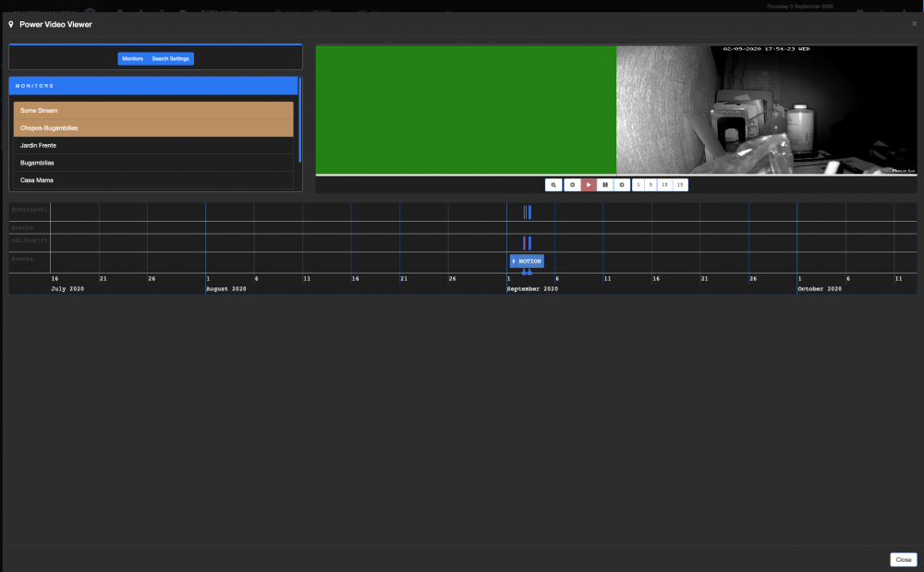Viewport: 924px width, 572px height.
Task: Click the Close button at bottom right
Action: pyautogui.click(x=904, y=560)
